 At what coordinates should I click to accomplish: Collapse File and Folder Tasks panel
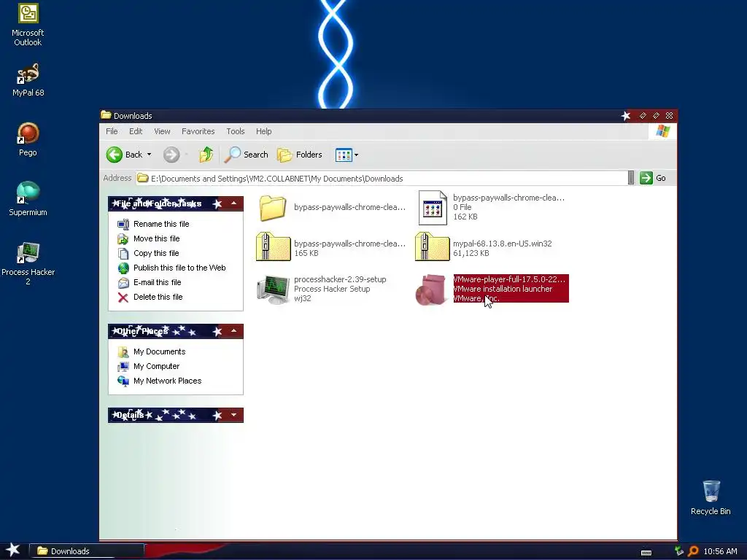coord(234,203)
